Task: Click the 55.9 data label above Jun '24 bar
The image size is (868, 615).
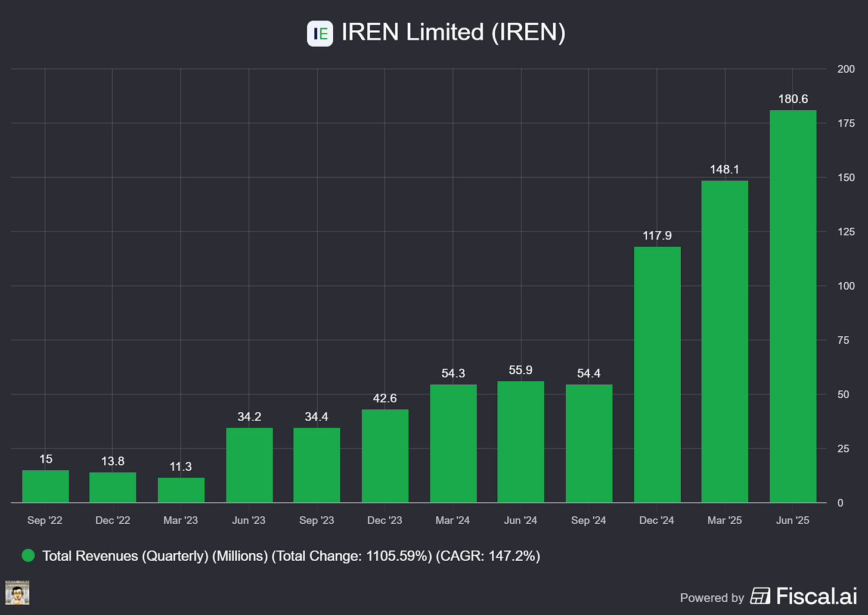Action: coord(520,370)
